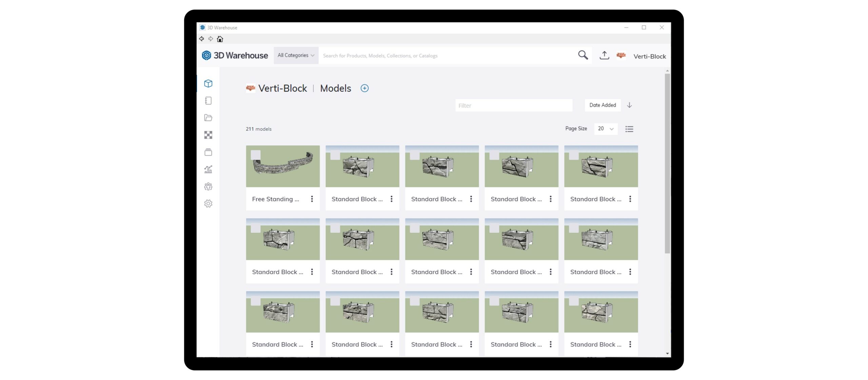Click the Page Size label
This screenshot has height=380, width=868.
click(x=576, y=129)
